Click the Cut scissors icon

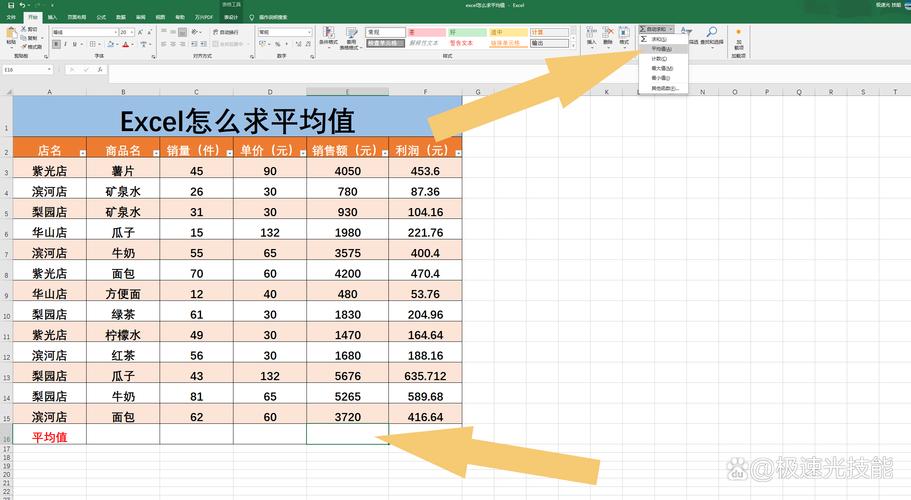tap(24, 29)
